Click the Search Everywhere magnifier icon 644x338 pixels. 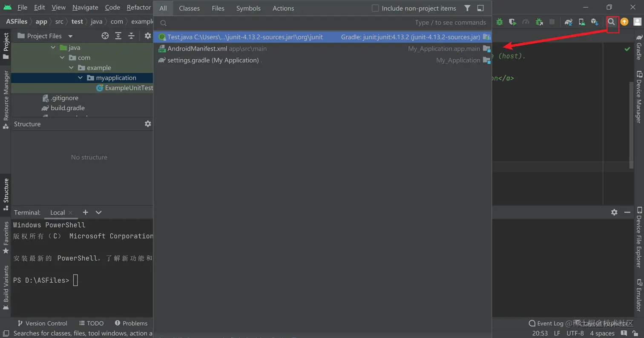click(612, 22)
